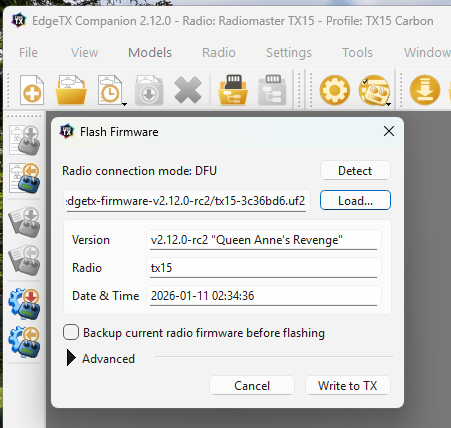451x428 pixels.
Task: Click the yellow download arrow icon
Action: (425, 90)
